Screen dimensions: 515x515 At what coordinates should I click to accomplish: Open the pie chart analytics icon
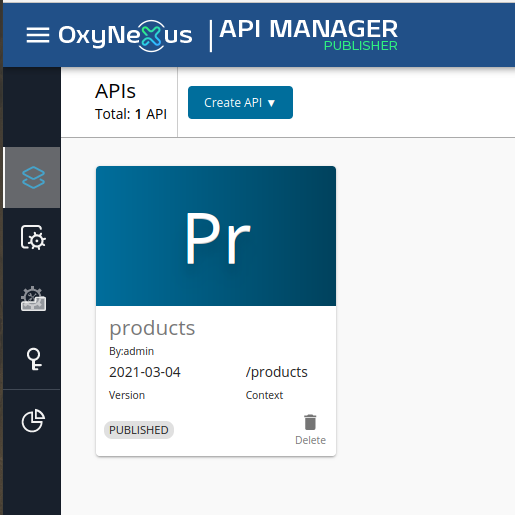[33, 420]
